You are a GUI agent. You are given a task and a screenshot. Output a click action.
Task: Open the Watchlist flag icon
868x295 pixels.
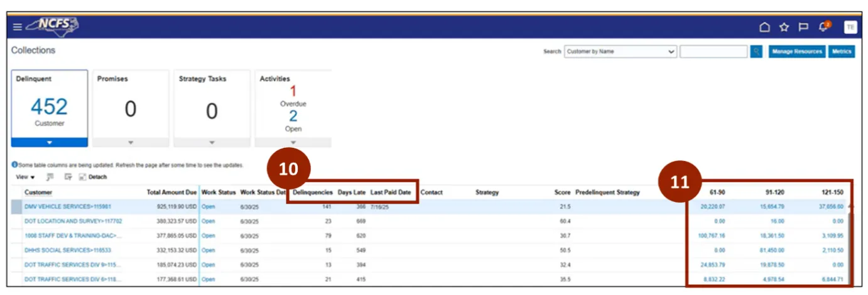tap(803, 27)
